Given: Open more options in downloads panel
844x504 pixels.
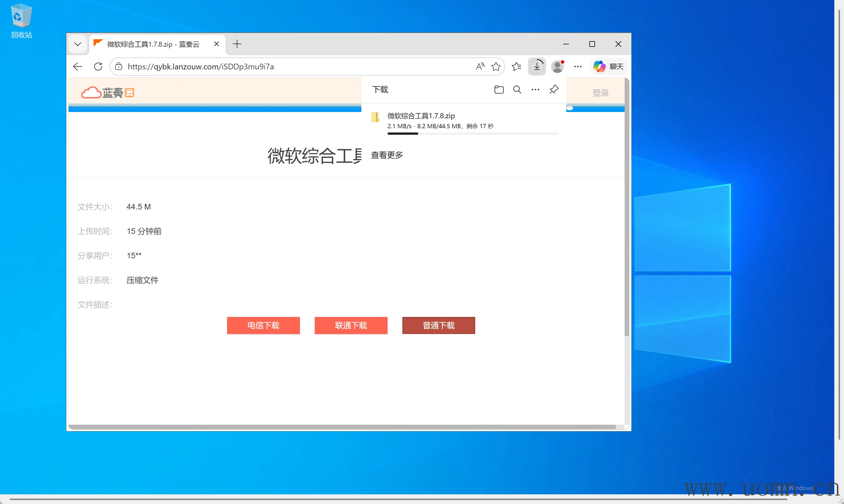Looking at the screenshot, I should point(535,90).
